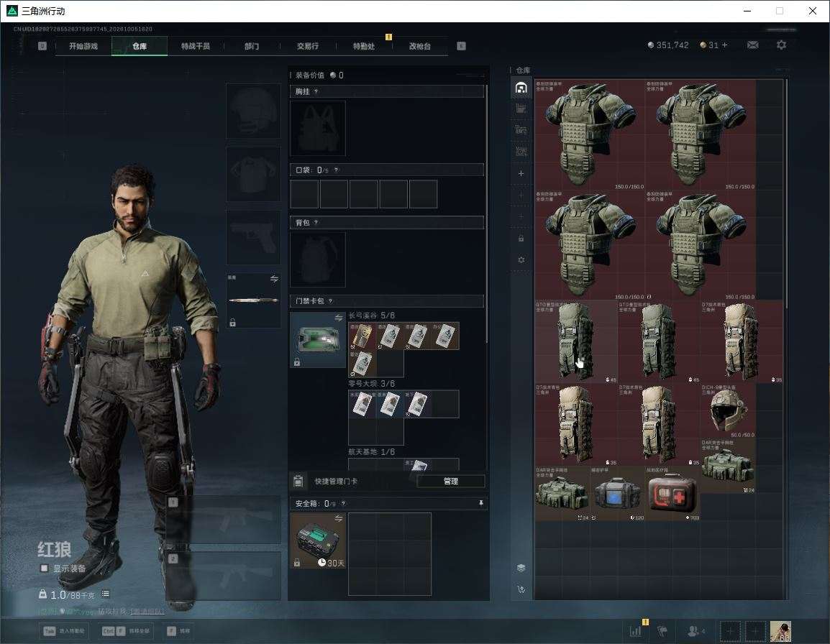
Task: Open the 开始游戏 tab
Action: coord(83,46)
